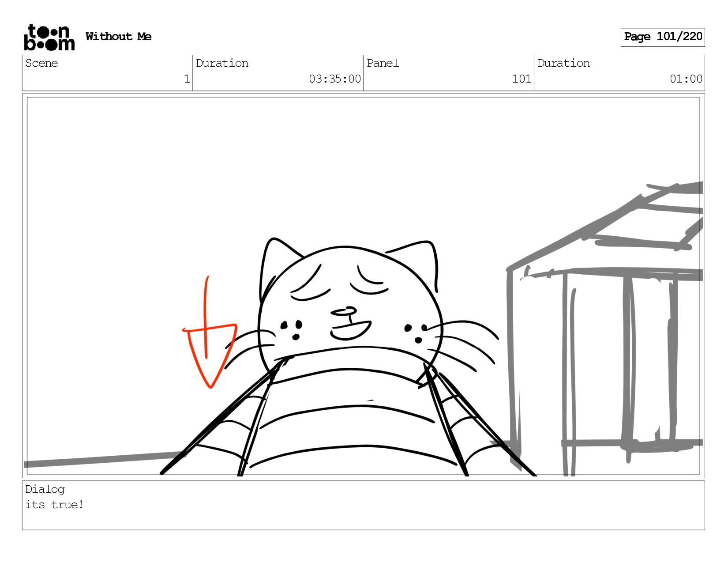Select the 'Dialog' label
This screenshot has width=728, height=563.
(x=45, y=490)
